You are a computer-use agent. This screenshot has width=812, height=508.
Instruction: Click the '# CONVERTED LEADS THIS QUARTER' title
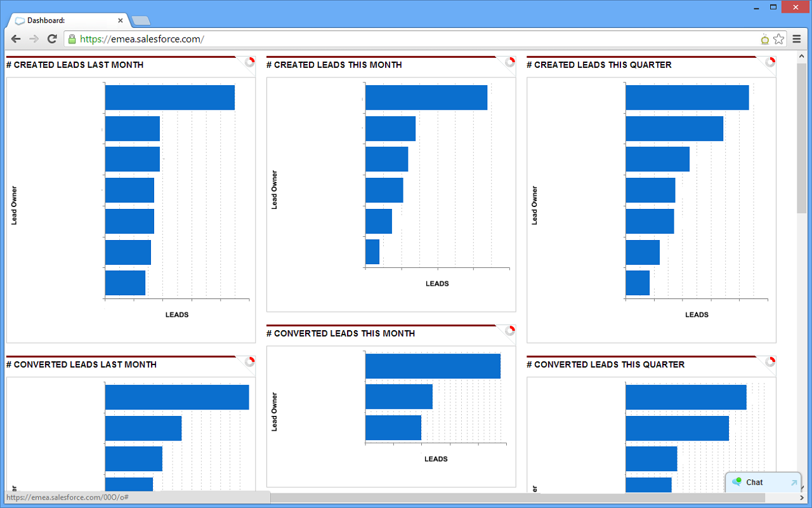(606, 364)
